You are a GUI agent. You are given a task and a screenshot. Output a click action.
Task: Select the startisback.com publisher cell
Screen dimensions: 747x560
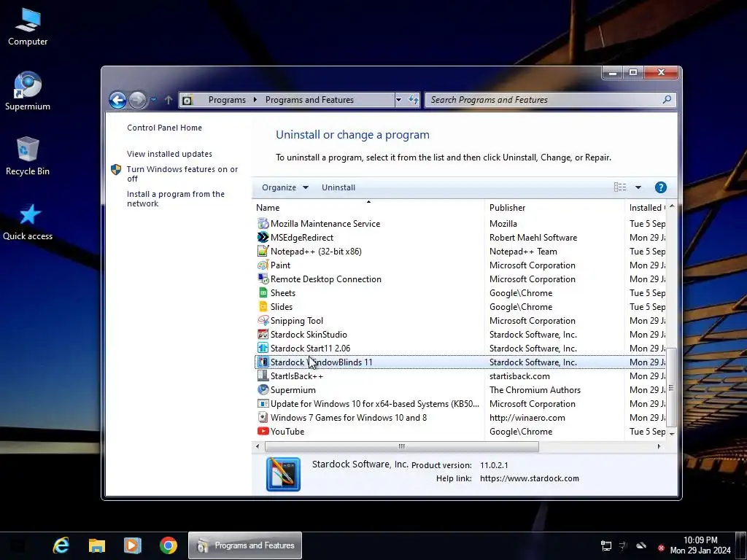coord(519,376)
